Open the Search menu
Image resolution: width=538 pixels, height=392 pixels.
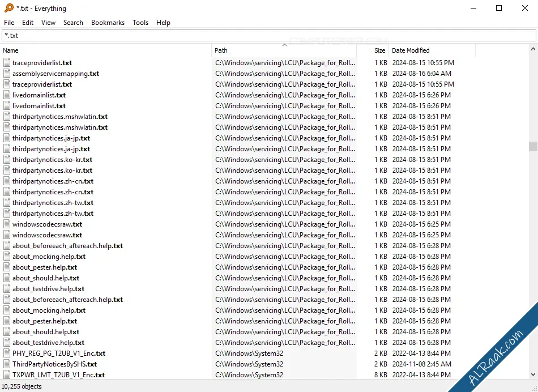pos(73,23)
